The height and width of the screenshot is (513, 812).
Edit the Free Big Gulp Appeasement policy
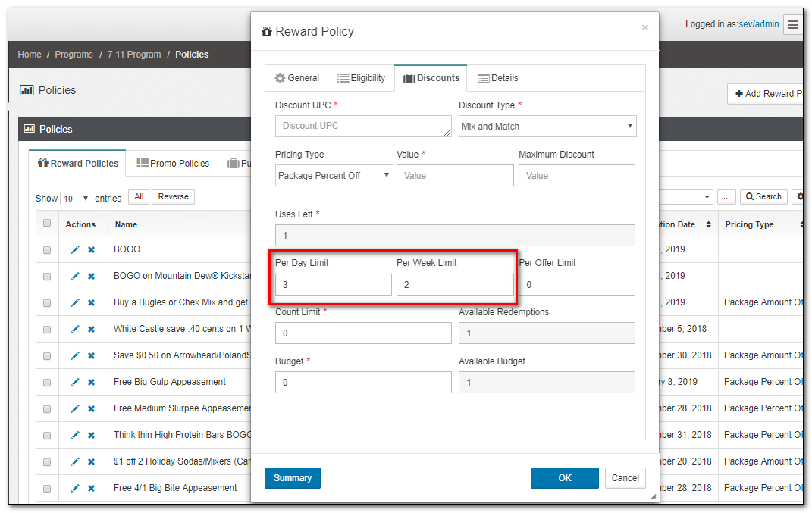coord(75,382)
